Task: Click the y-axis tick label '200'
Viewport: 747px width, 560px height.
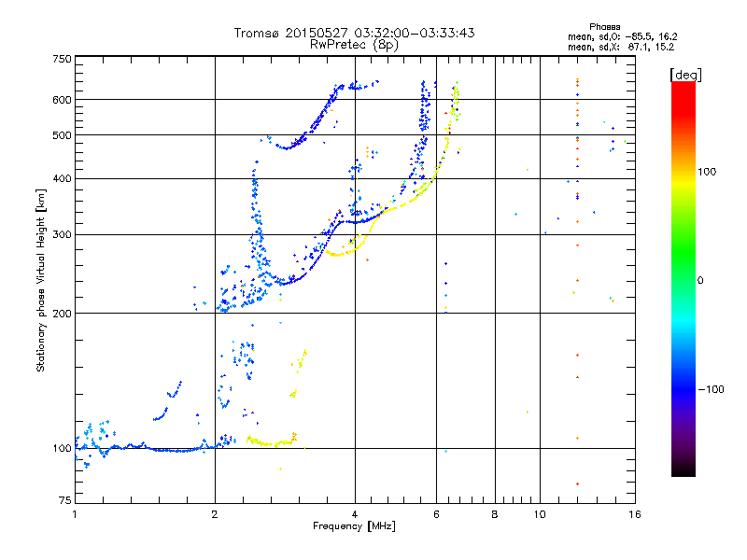Action: point(62,314)
